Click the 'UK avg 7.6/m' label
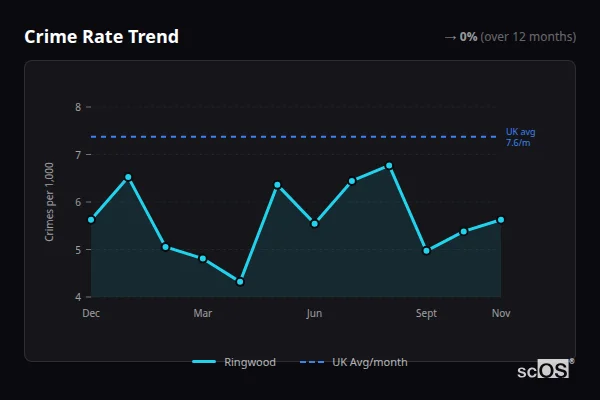 tap(520, 137)
